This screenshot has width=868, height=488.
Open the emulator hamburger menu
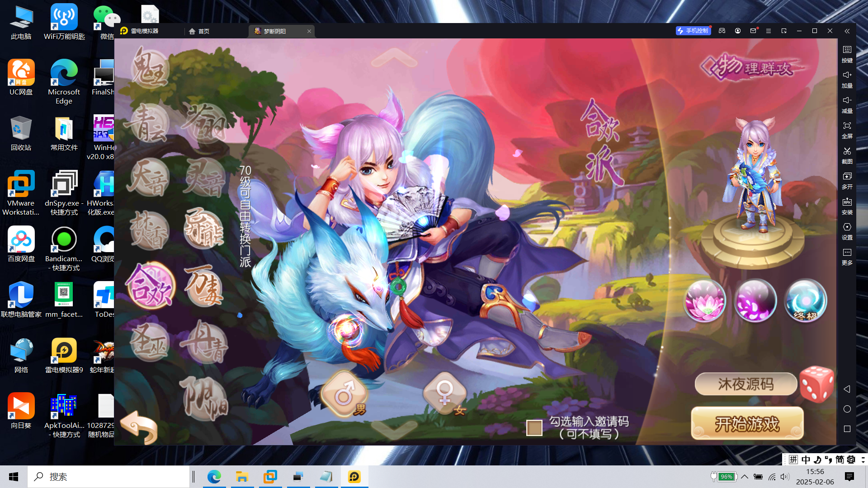pyautogui.click(x=768, y=31)
